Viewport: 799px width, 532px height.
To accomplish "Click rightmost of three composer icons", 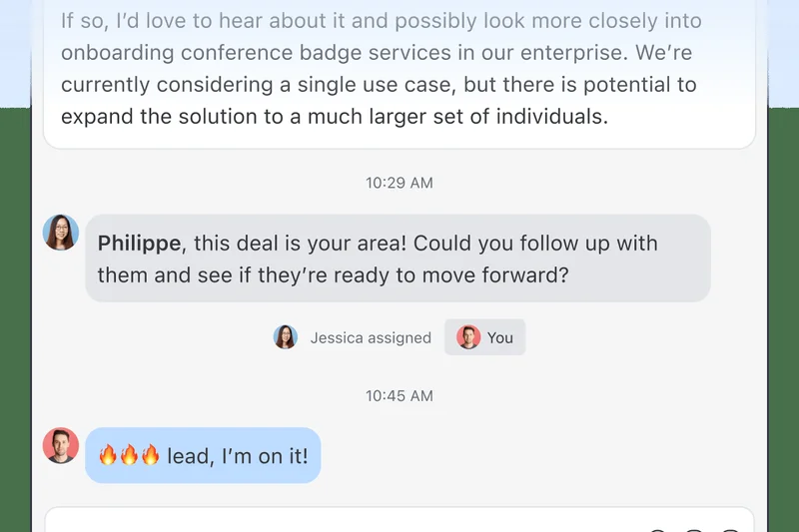I will tap(730, 529).
